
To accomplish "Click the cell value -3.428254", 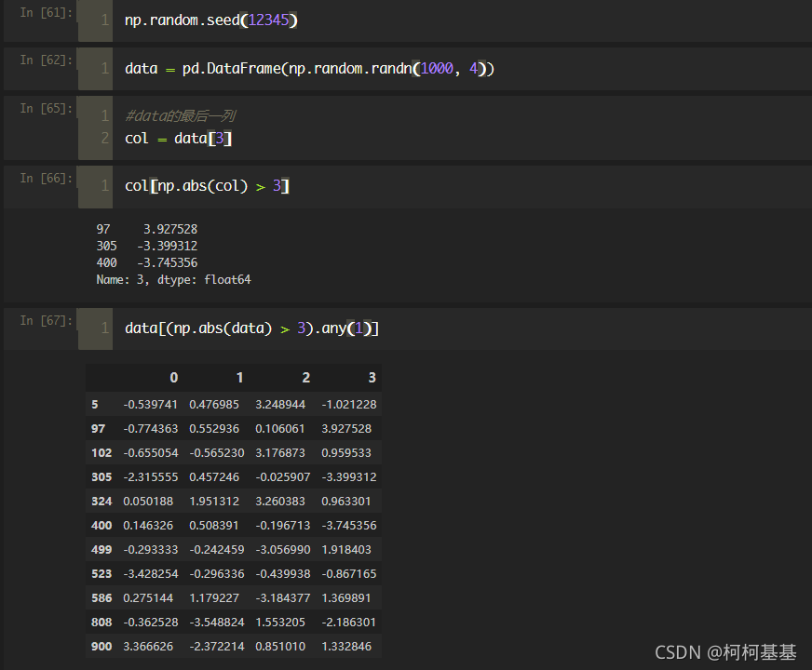I will [x=151, y=574].
